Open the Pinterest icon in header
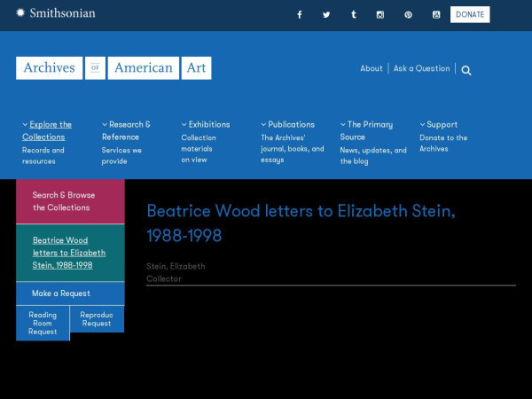Screen dimensions: 532x399 point(408,14)
